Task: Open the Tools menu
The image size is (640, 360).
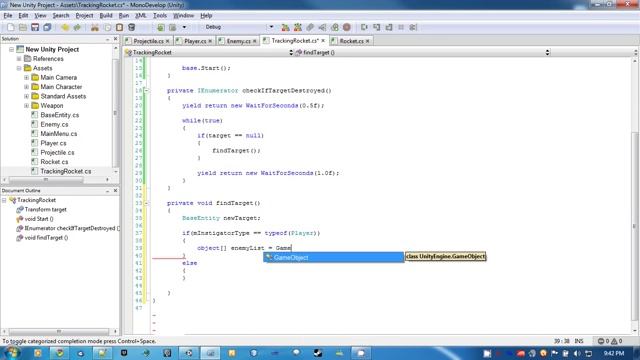Action: (160, 16)
